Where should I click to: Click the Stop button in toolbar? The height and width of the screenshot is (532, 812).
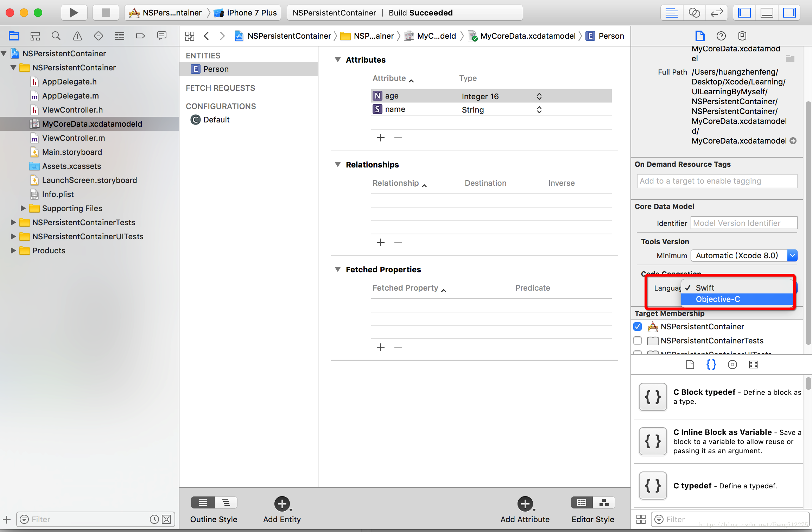pyautogui.click(x=106, y=13)
